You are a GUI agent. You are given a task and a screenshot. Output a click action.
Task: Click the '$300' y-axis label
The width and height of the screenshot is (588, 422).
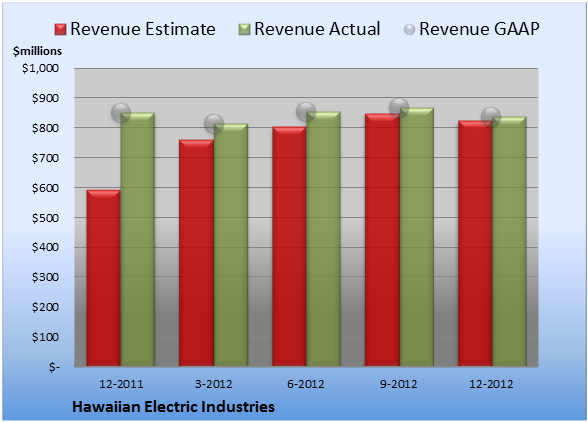(x=45, y=277)
